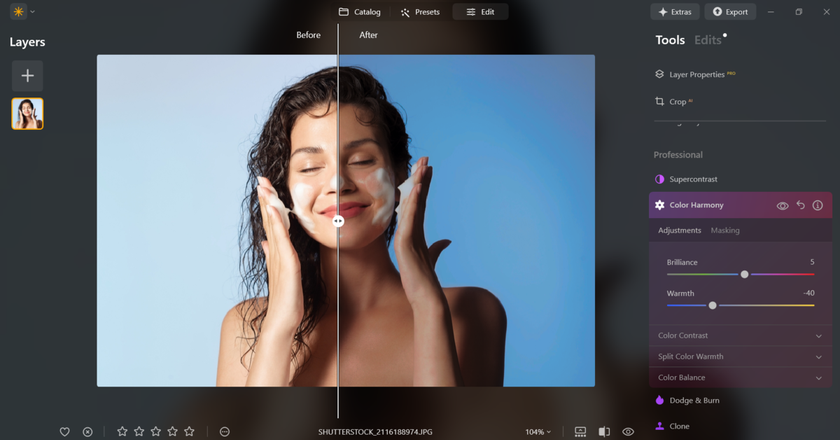Select the Edit tab
The image size is (840, 440).
481,12
